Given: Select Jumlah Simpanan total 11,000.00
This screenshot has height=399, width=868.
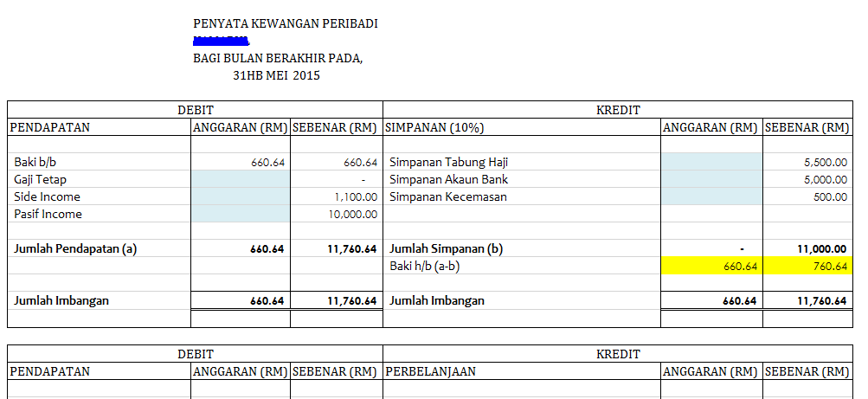Looking at the screenshot, I should coord(822,249).
